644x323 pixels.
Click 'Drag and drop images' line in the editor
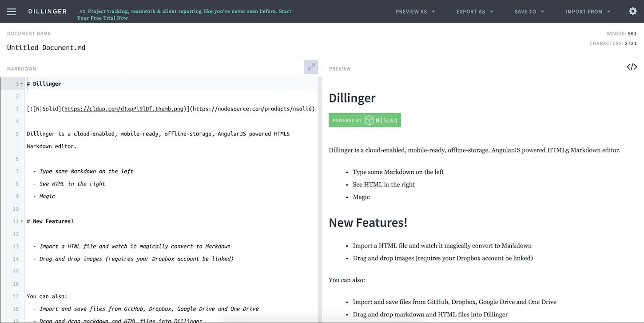[133, 259]
